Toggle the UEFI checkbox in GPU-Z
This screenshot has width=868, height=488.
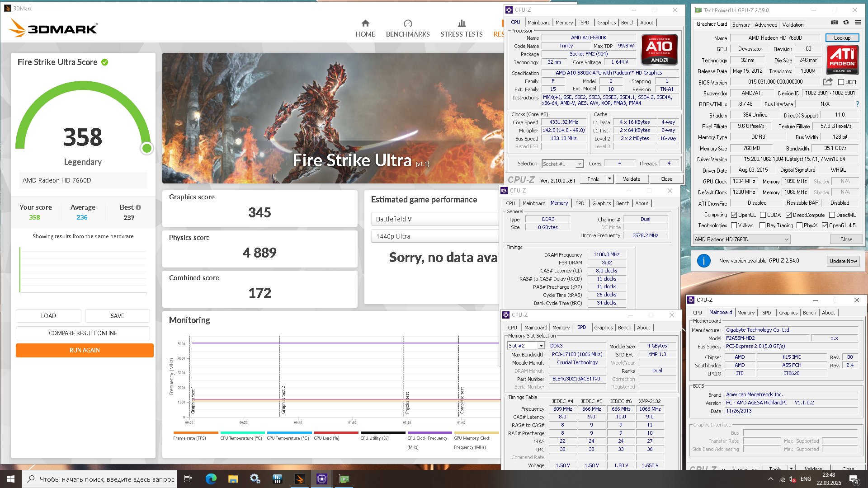(841, 82)
